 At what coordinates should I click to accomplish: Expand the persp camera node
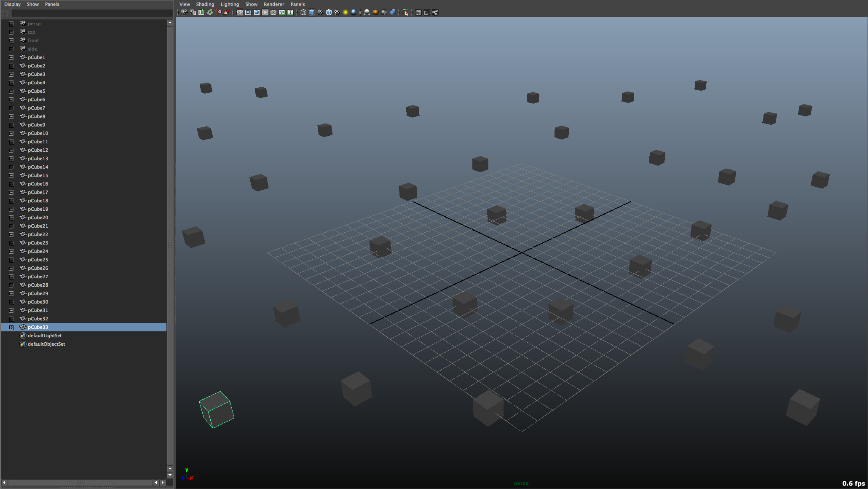11,24
